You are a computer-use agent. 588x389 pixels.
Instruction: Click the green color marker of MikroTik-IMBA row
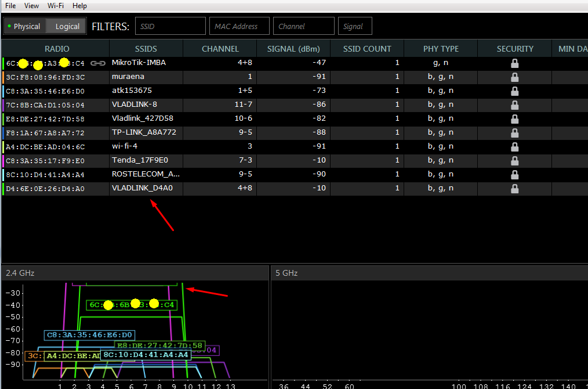pos(3,63)
